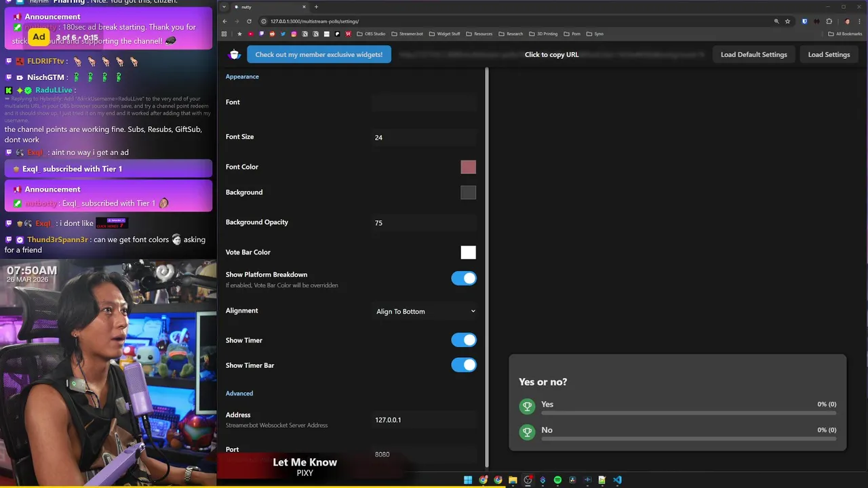Open the Streamer.bot bookmark folder
Screen dimensions: 868x488
(x=407, y=34)
